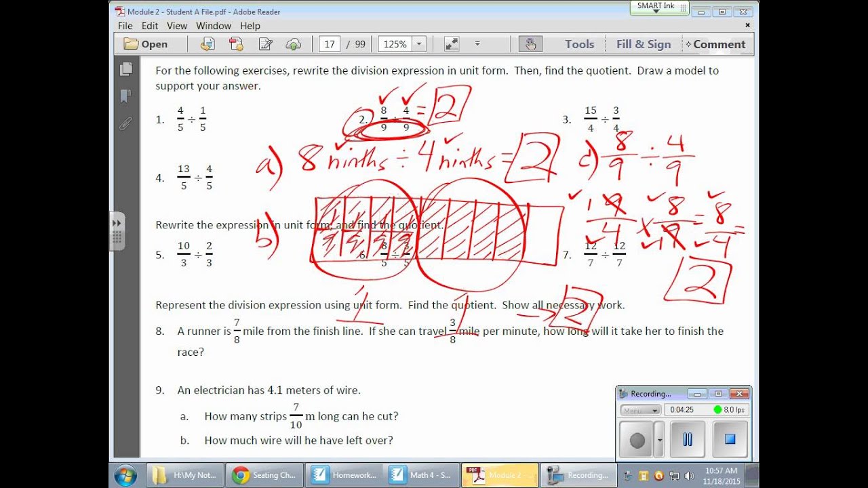
Task: Switch to the Module 2 Adobe Reader taskbar item
Action: click(500, 475)
